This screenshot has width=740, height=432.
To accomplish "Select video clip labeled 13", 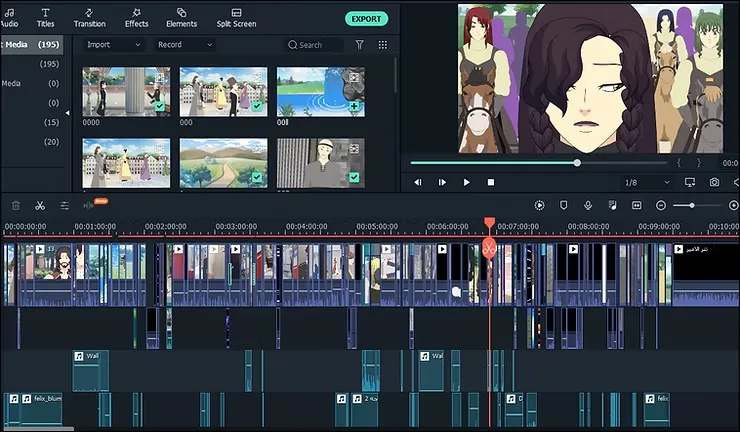I will [52, 274].
